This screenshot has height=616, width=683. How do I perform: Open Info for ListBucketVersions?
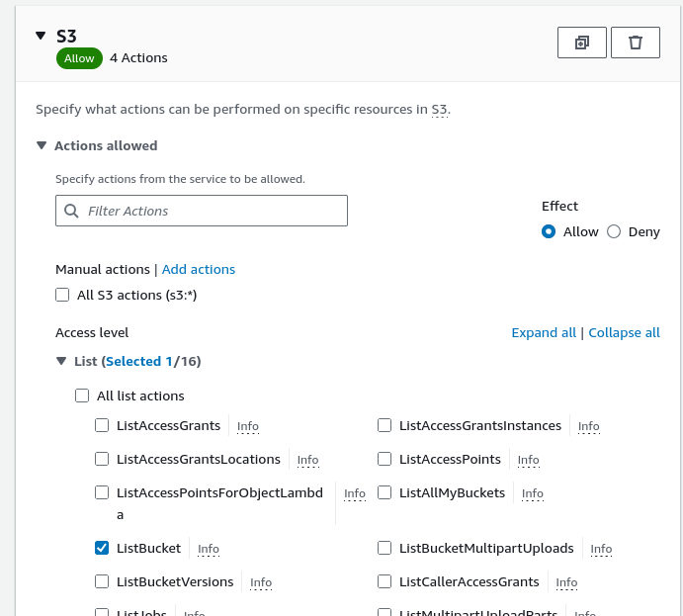click(x=261, y=582)
